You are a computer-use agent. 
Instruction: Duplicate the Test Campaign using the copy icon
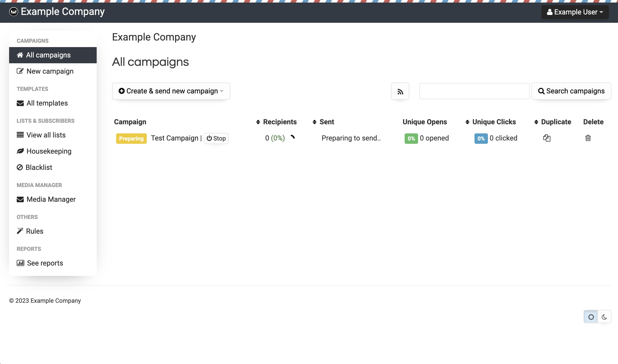(547, 138)
